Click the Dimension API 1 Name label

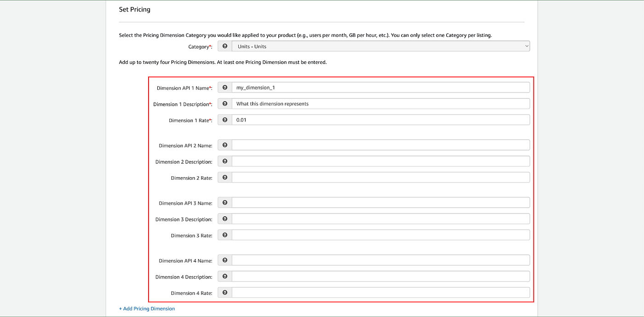[184, 88]
